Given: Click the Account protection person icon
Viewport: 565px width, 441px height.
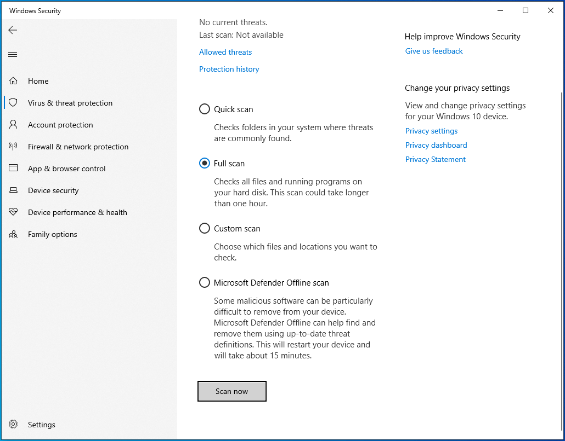Looking at the screenshot, I should click(x=13, y=125).
